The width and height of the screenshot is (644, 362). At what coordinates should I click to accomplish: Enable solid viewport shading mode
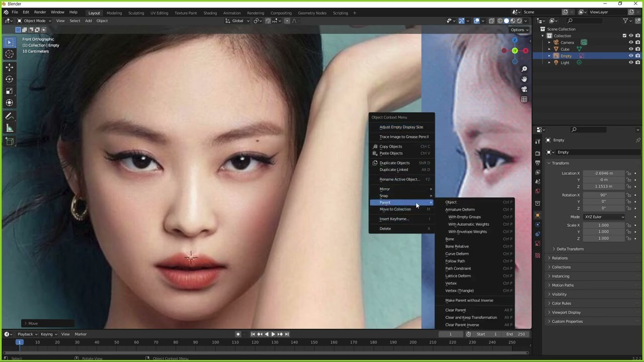click(x=507, y=21)
